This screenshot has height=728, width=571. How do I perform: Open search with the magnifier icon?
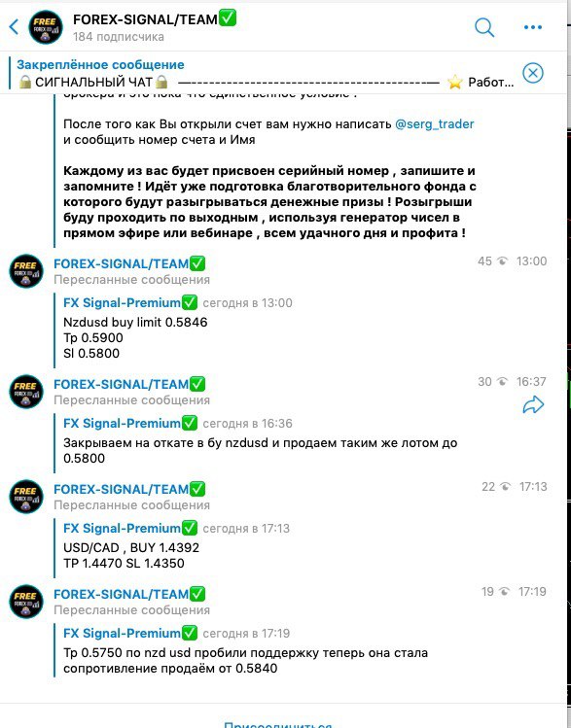click(484, 27)
